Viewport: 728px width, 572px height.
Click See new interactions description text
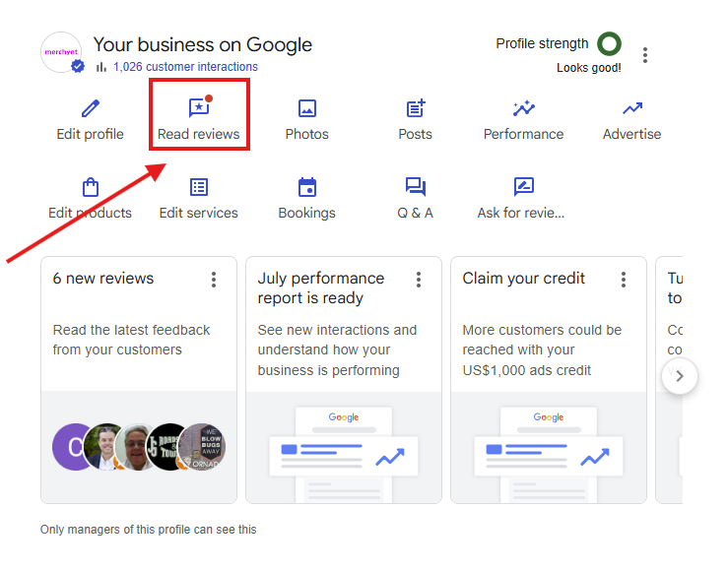pos(337,350)
